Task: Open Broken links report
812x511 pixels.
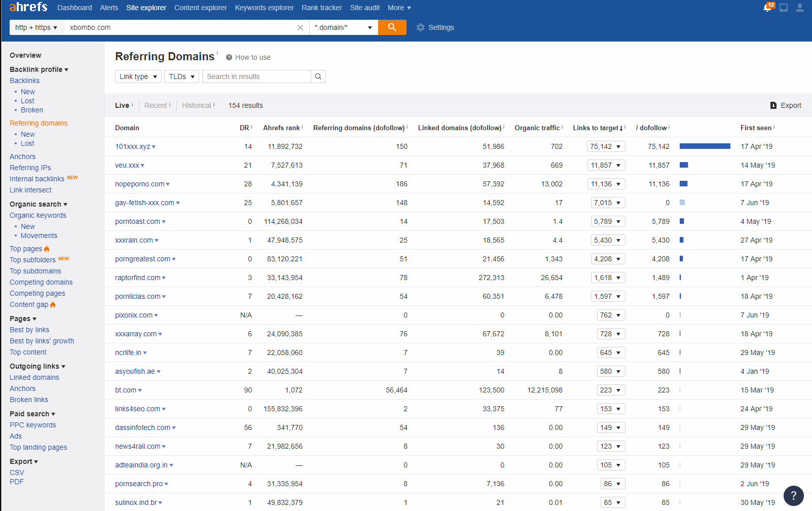Action: [29, 400]
